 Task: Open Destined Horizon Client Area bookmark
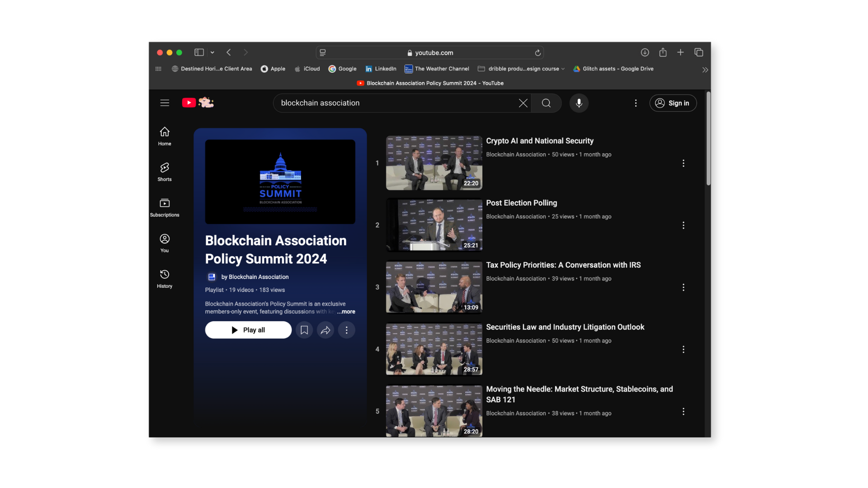click(x=212, y=69)
